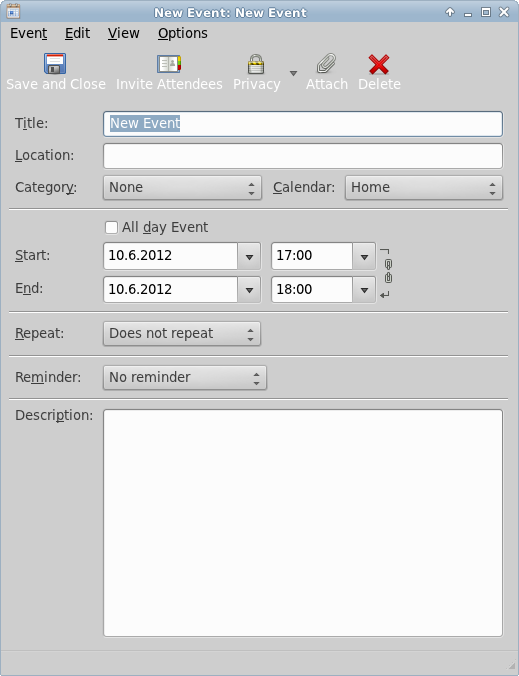
Task: Toggle the chain link between start and end times
Action: click(x=388, y=271)
